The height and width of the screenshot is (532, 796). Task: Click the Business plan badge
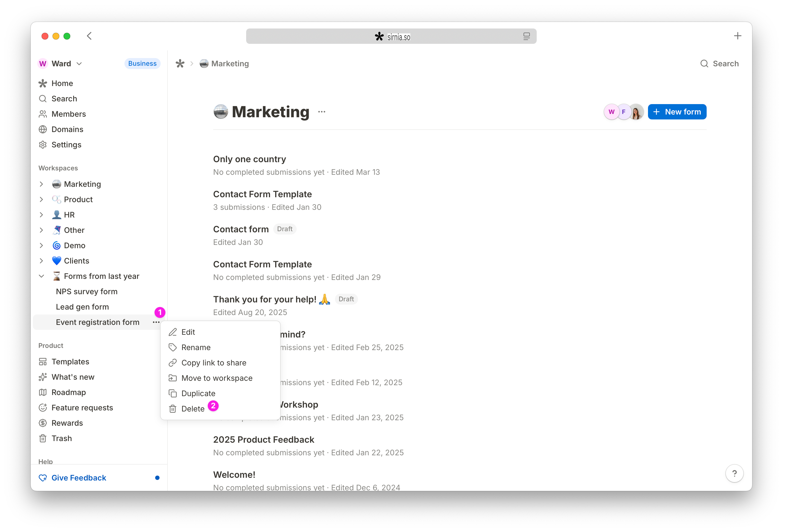(142, 64)
